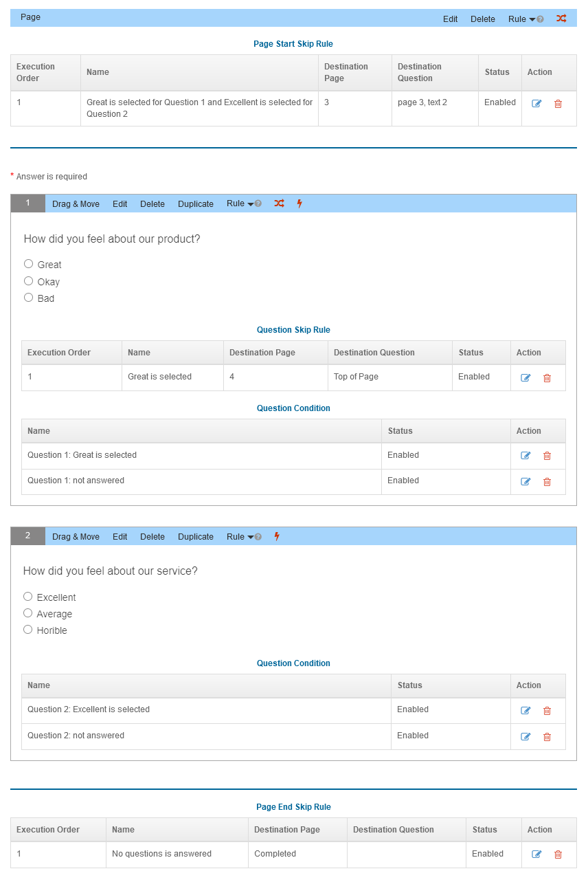Click the 'Completed' destination page cell
This screenshot has width=588, height=882.
coord(297,855)
